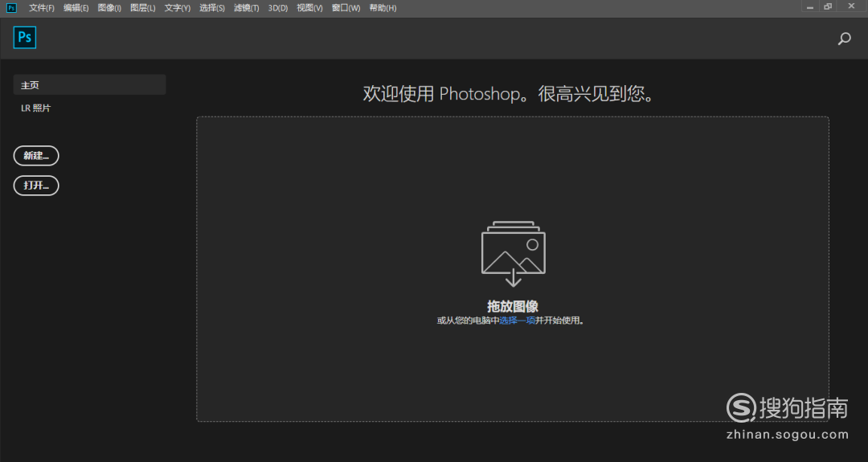Click the large Ps logo icon
This screenshot has height=462, width=868.
[x=25, y=38]
